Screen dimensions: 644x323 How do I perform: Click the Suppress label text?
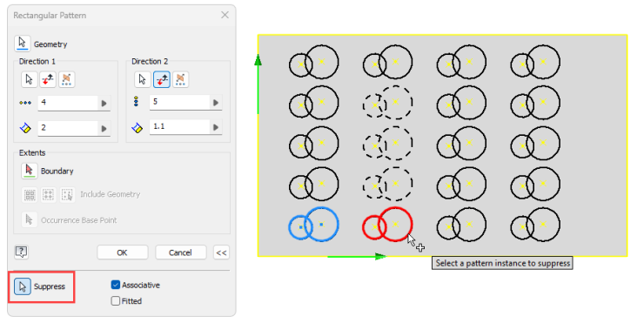[50, 286]
